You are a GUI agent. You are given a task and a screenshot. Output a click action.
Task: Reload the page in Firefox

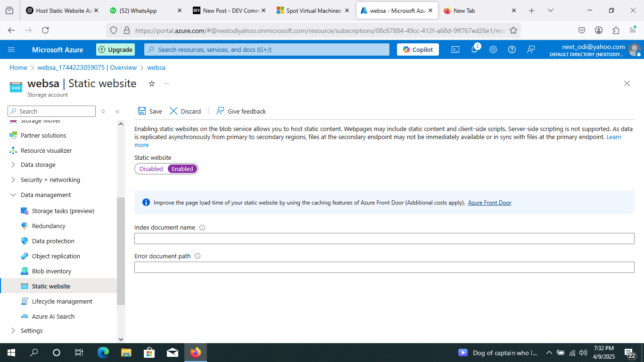pos(45,30)
